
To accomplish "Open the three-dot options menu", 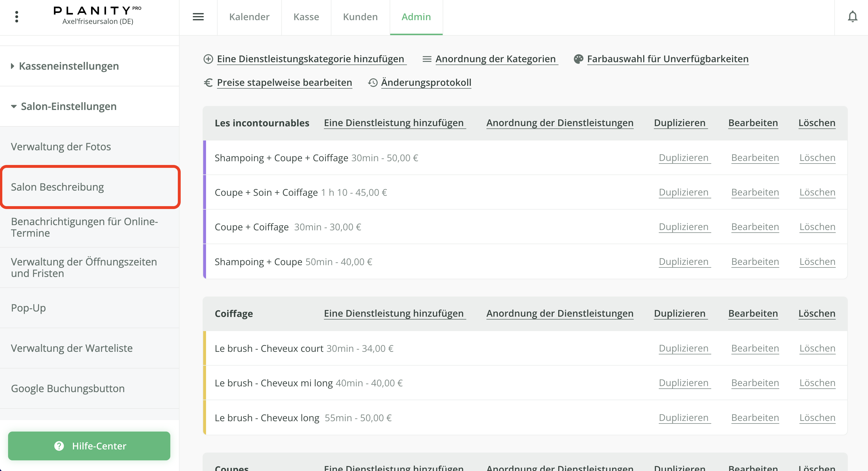I will coord(16,16).
